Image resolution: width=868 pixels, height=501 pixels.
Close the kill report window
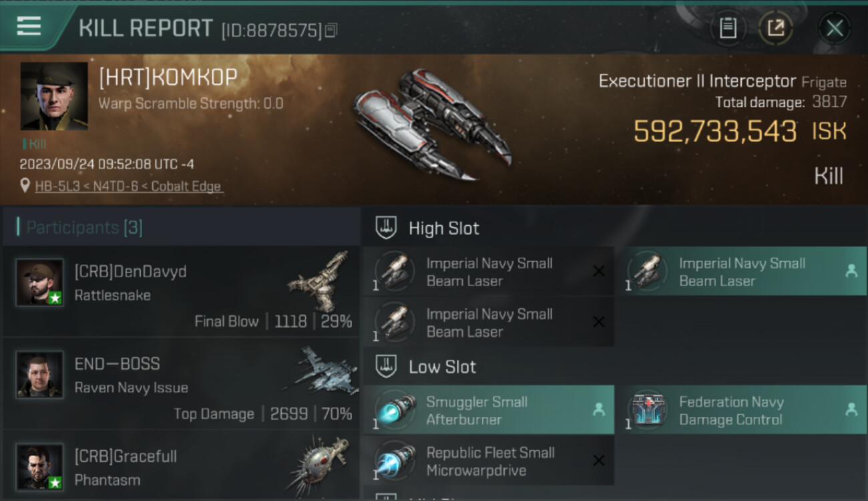834,28
